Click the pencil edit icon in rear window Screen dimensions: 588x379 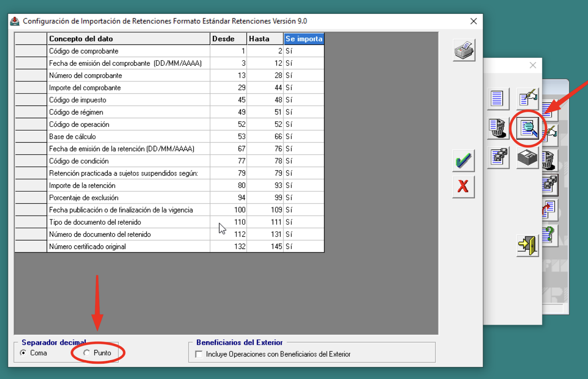click(x=552, y=135)
